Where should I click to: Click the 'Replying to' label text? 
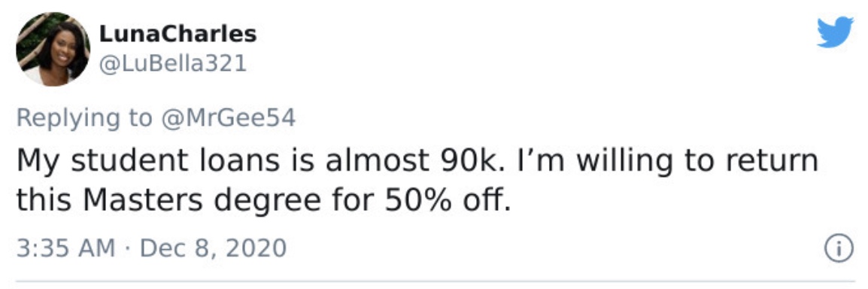point(83,118)
